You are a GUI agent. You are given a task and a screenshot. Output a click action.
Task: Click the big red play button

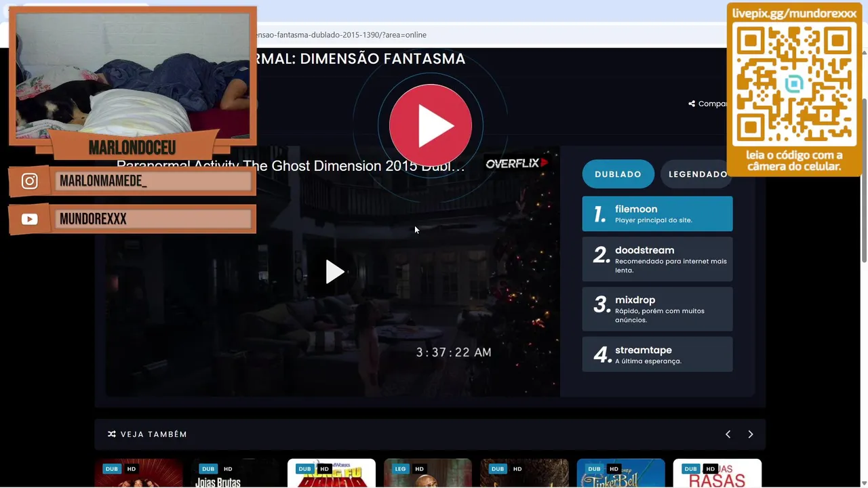pyautogui.click(x=431, y=125)
